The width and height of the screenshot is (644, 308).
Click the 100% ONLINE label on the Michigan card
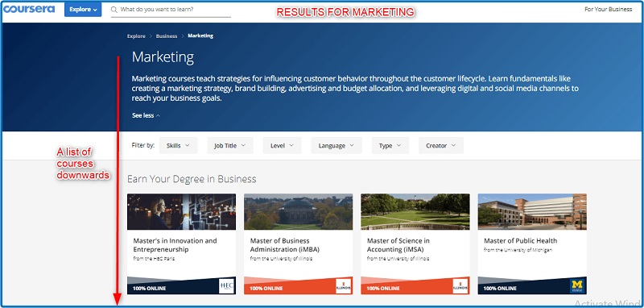[x=500, y=289]
